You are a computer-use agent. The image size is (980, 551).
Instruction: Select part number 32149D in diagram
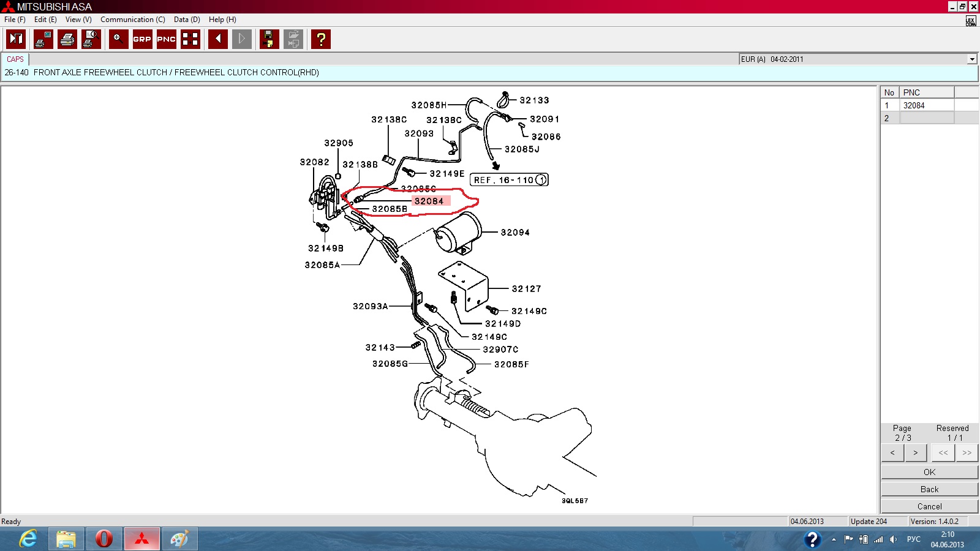[x=503, y=324]
